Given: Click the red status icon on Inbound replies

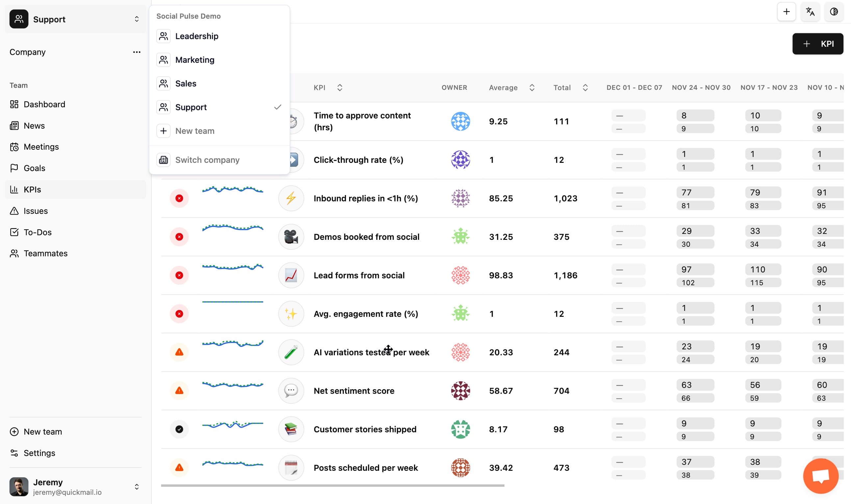Looking at the screenshot, I should click(x=179, y=198).
